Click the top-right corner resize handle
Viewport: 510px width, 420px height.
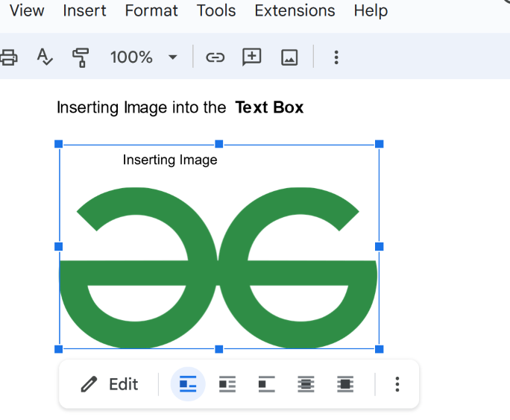click(379, 144)
